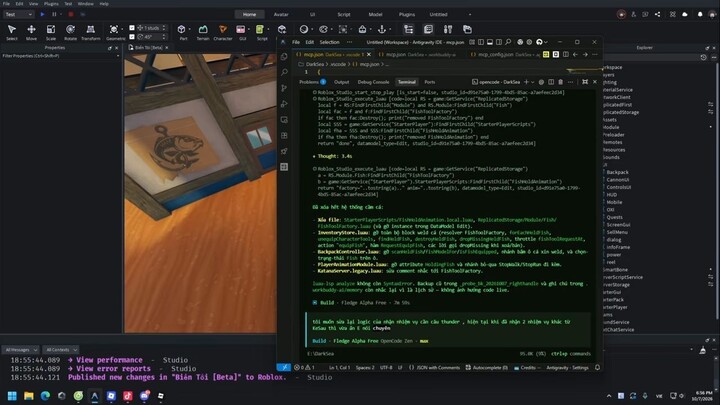
Task: Open Extensions in IDE activity bar
Action: click(x=284, y=135)
